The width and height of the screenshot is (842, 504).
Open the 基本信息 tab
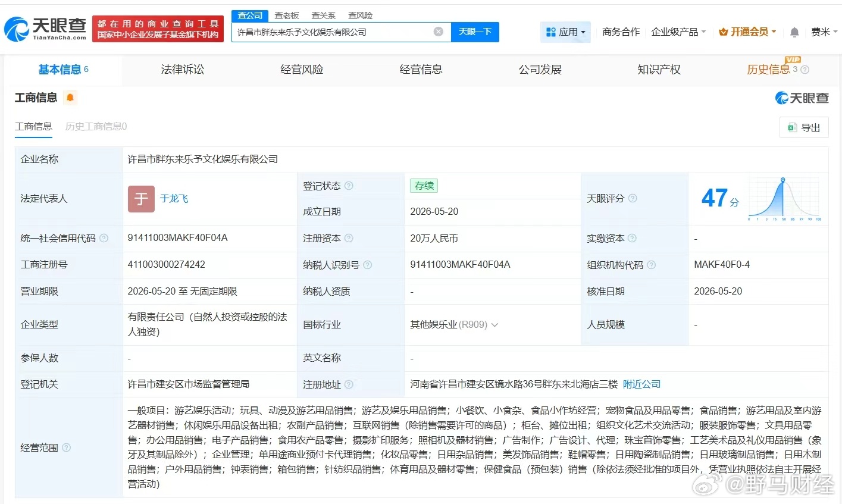pos(64,70)
